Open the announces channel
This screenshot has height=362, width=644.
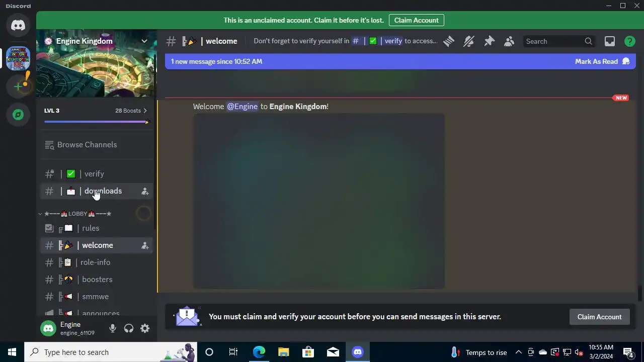pos(97,312)
